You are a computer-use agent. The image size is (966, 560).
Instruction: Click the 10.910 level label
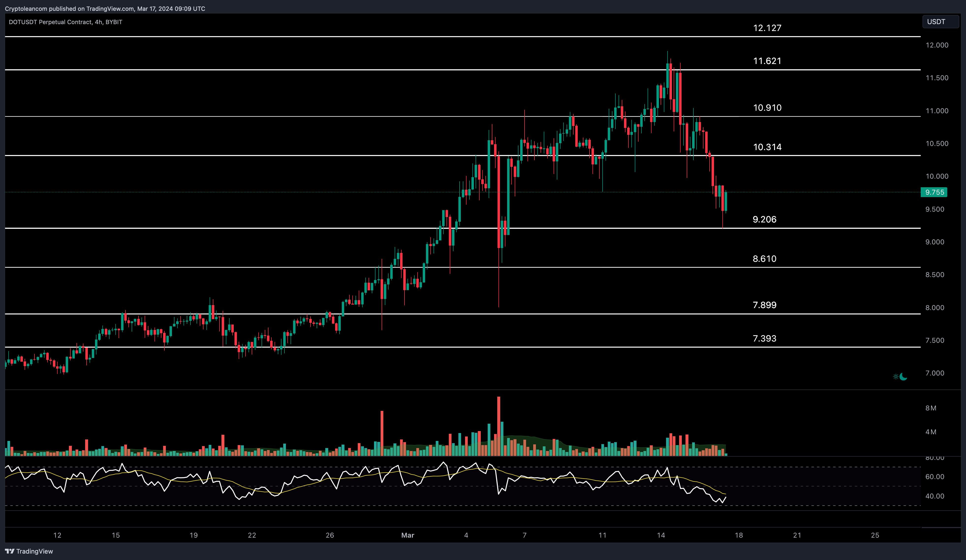(767, 108)
